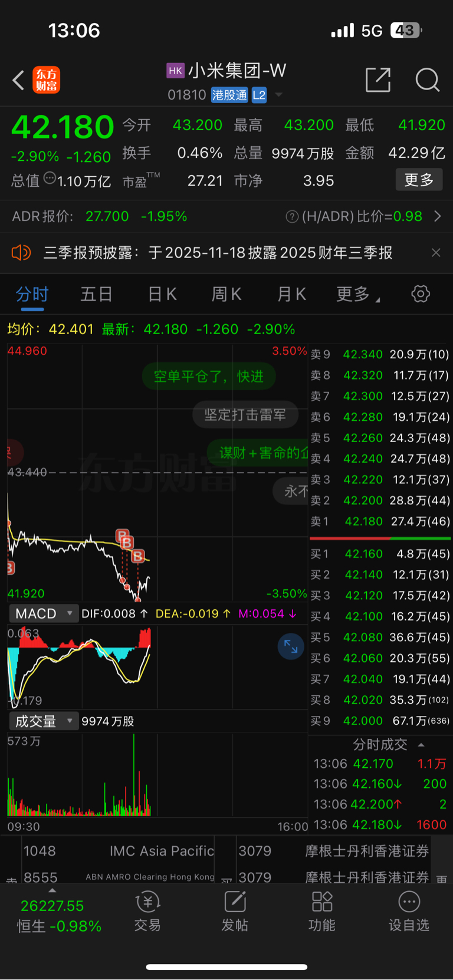The image size is (453, 980).
Task: Expand the chart fullscreen icon
Action: (291, 646)
